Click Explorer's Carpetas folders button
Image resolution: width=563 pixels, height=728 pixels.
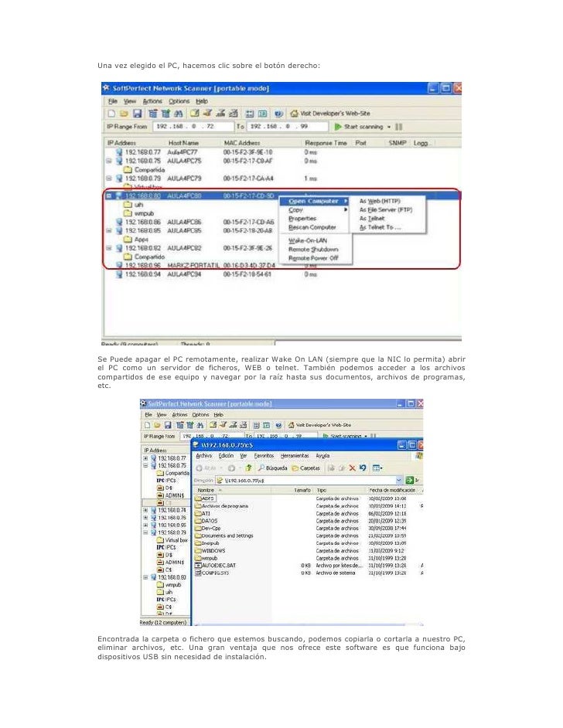click(306, 468)
